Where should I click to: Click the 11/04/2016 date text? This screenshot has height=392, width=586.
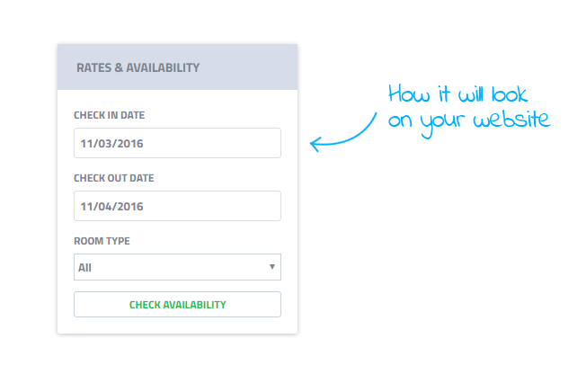(x=111, y=206)
